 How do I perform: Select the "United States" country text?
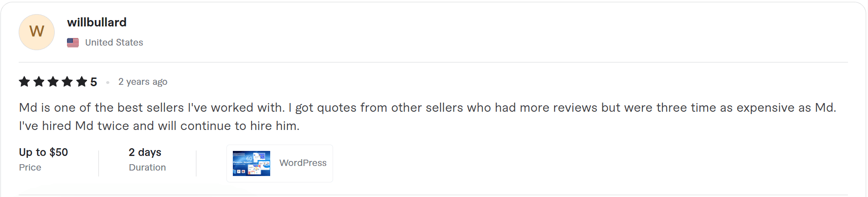(114, 42)
